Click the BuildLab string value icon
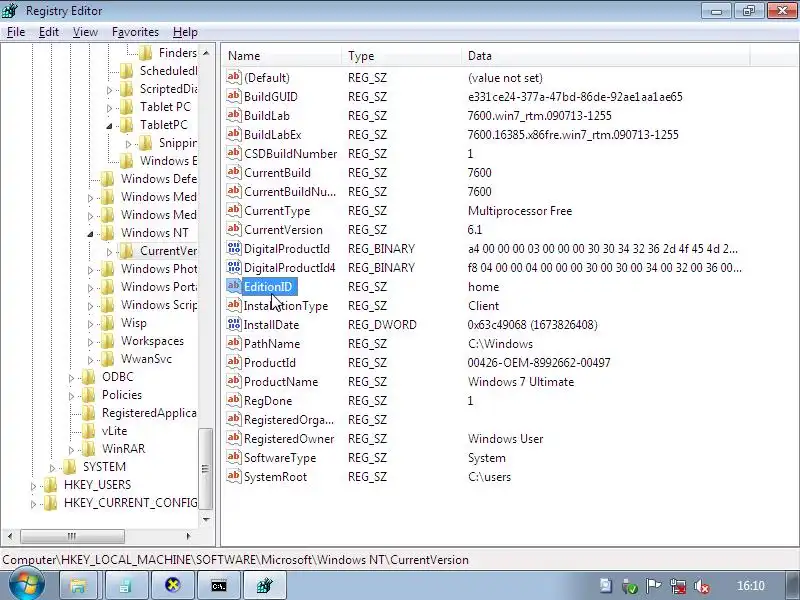The image size is (800, 600). [x=234, y=115]
